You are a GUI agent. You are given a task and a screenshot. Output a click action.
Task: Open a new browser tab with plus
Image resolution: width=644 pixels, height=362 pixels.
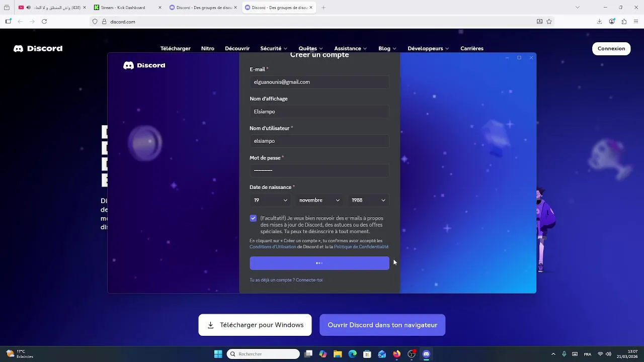(x=324, y=8)
